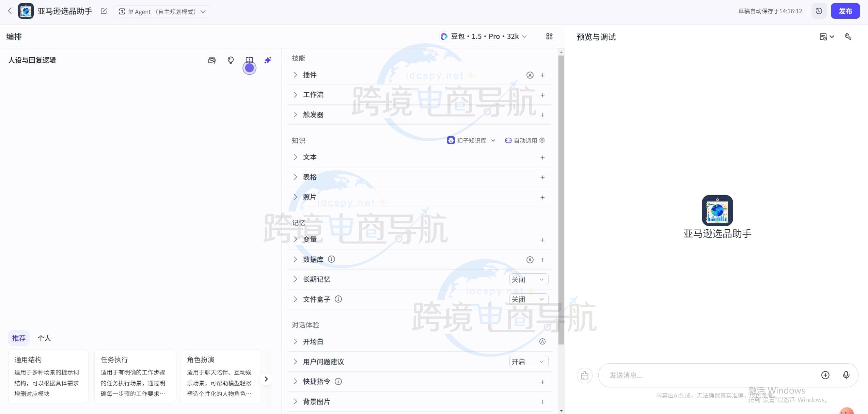Toggle auto mode circle next to 插件

pos(530,75)
